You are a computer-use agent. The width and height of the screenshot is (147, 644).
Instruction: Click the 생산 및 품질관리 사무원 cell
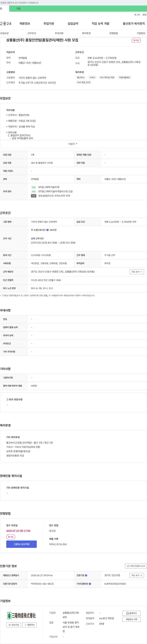click(42, 163)
